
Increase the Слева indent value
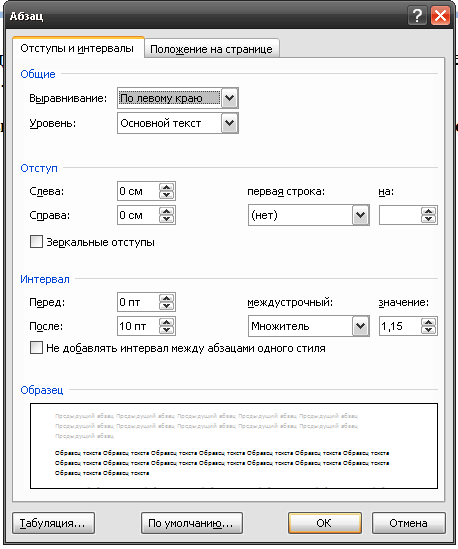[x=167, y=187]
